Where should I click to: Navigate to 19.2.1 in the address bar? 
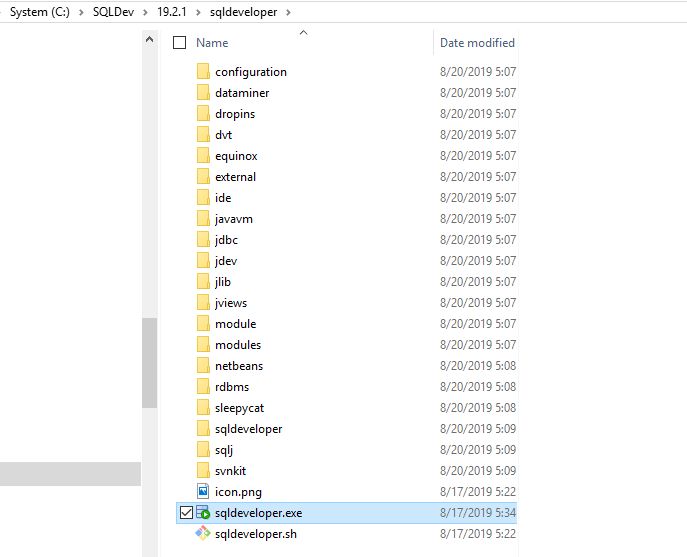click(171, 12)
